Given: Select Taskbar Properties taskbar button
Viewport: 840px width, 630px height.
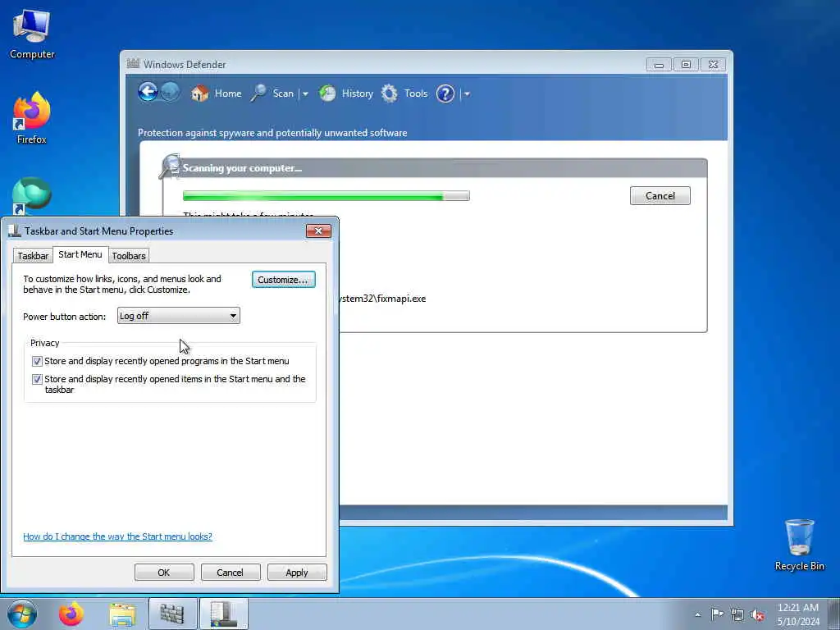Looking at the screenshot, I should (x=223, y=614).
